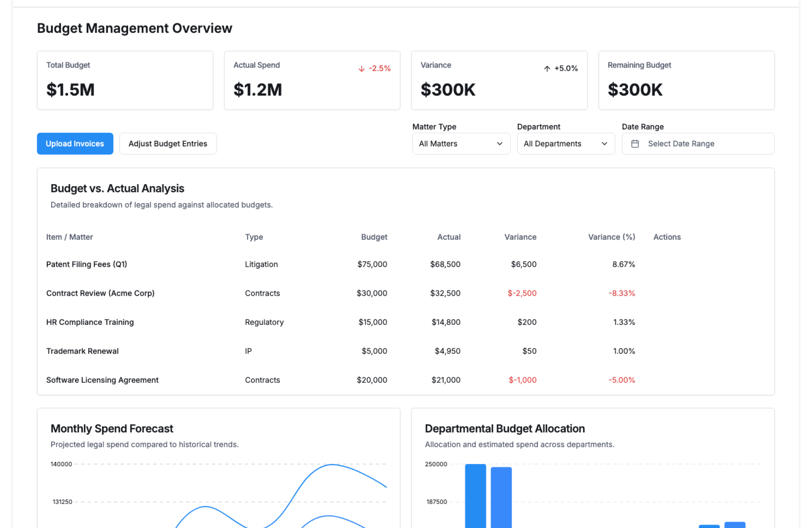Select the Patent Filing Fees (Q1) row
Viewport: 812px width, 528px height.
pyautogui.click(x=87, y=264)
